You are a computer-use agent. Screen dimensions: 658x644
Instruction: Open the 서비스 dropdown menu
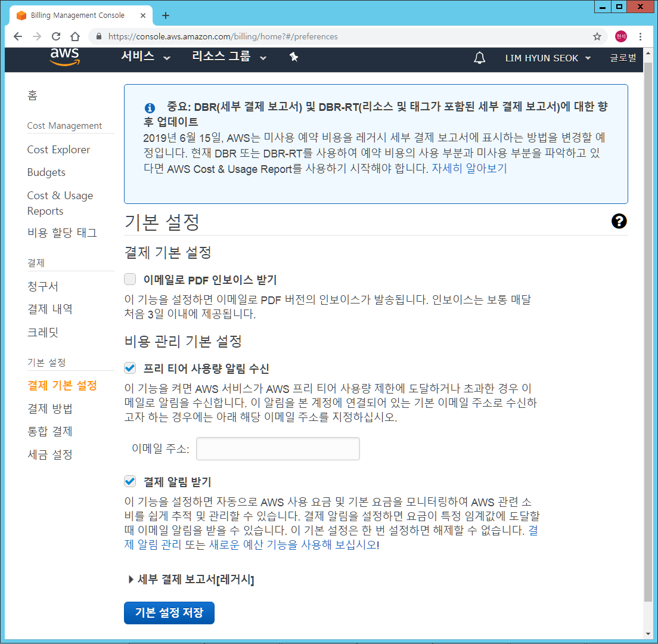click(x=145, y=57)
